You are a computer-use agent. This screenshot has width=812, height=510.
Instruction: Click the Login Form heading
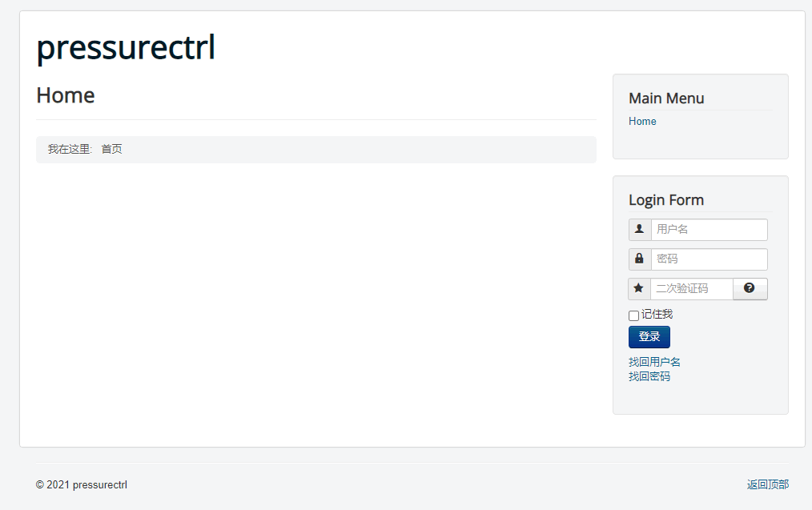tap(666, 200)
